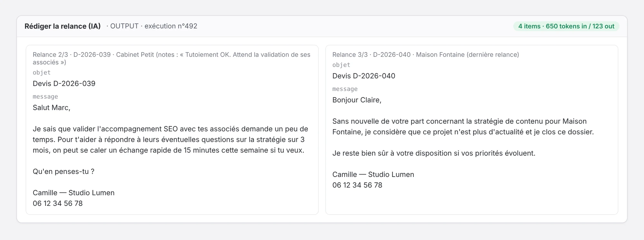Click the paragraph starting 'Sans nouvelle de votre part'
644x240 pixels.
(x=463, y=127)
